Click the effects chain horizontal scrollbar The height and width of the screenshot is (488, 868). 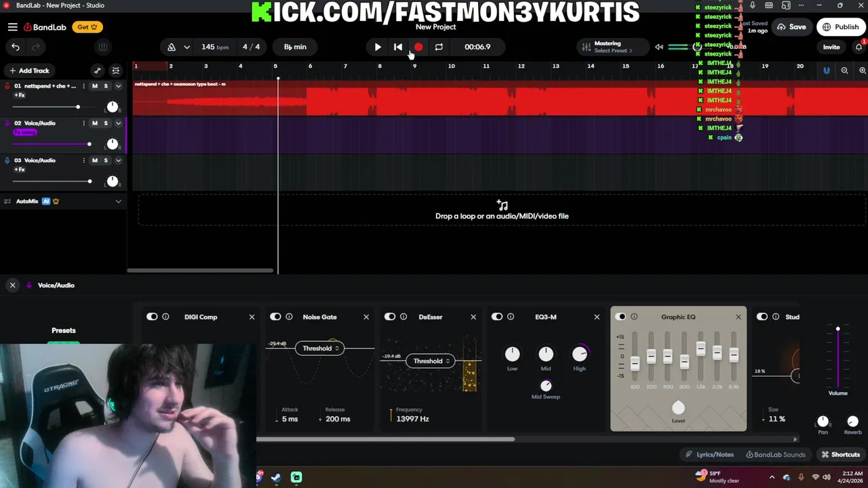coord(385,439)
